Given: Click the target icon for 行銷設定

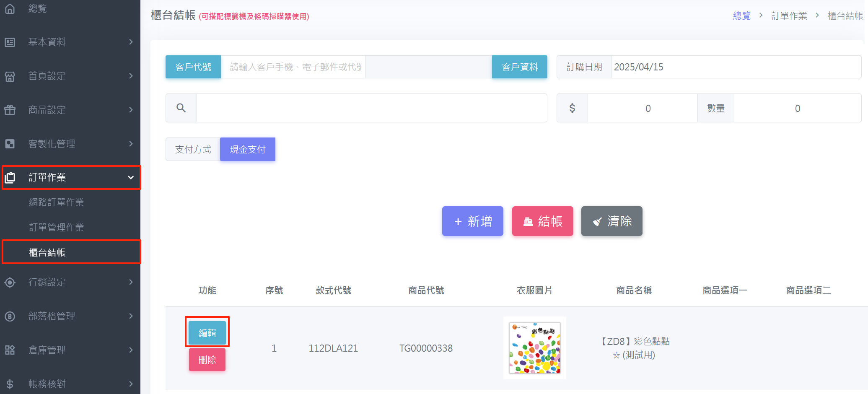Looking at the screenshot, I should click(10, 283).
